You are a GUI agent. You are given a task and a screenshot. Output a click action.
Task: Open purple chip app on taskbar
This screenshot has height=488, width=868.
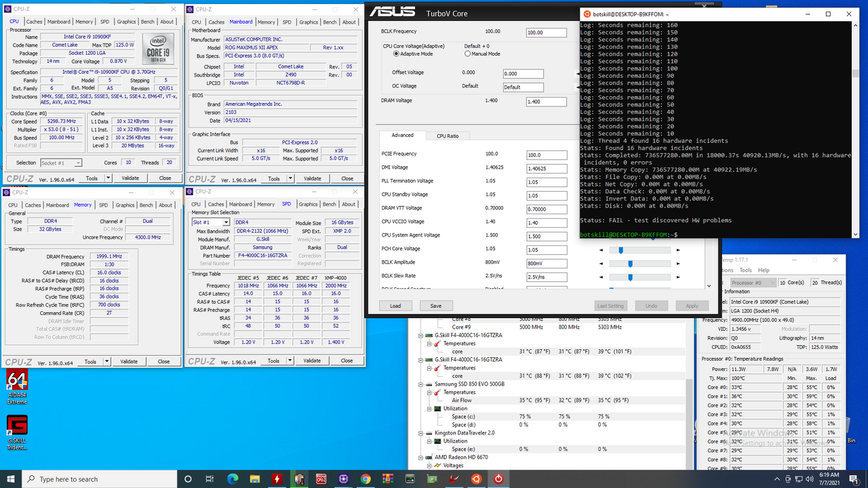[x=344, y=479]
